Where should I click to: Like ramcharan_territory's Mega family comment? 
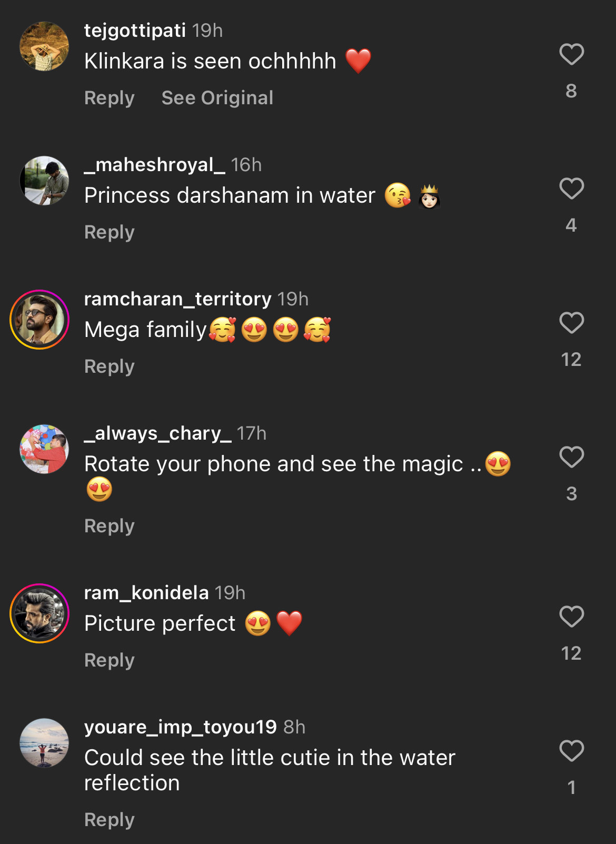click(x=571, y=323)
